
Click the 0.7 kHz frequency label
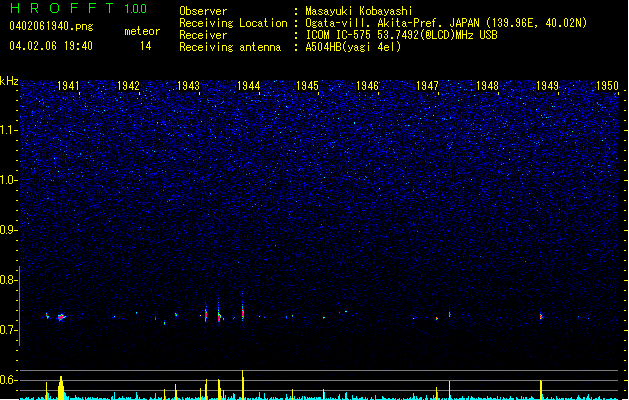(9, 330)
